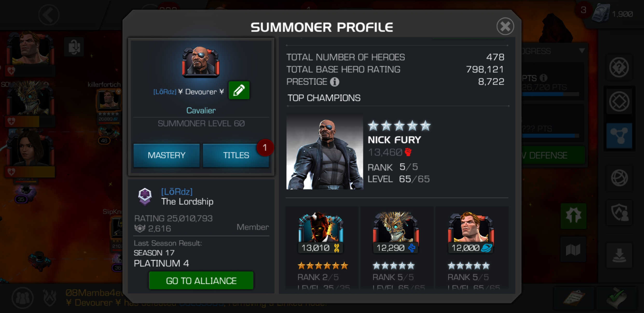644x313 pixels.
Task: Click the Nick Fury profile avatar picture
Action: pos(201,62)
